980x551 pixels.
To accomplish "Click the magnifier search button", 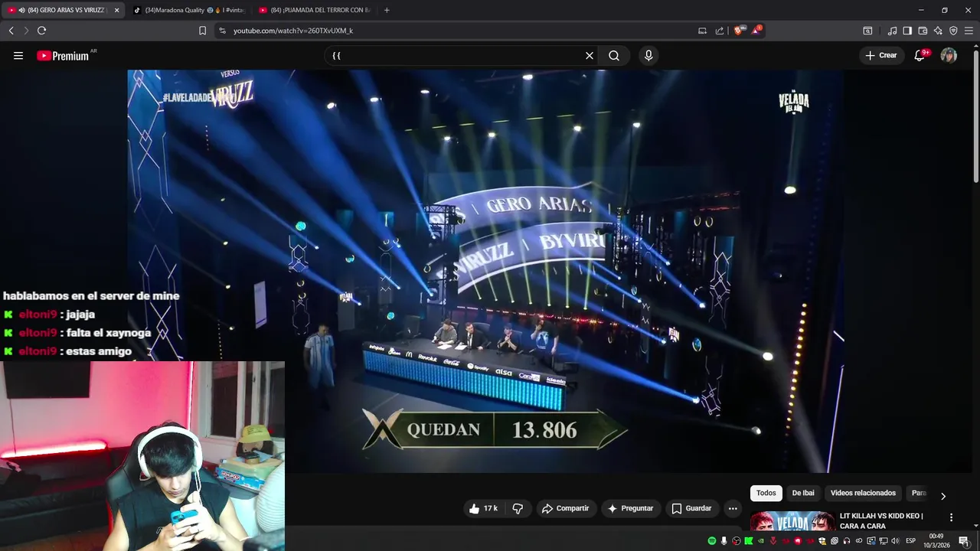I will point(614,56).
